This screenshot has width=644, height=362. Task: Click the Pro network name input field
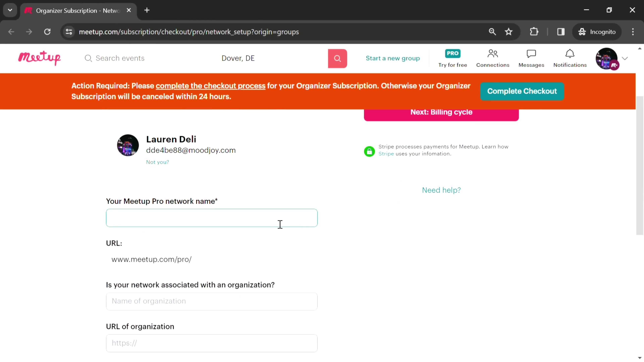(212, 218)
